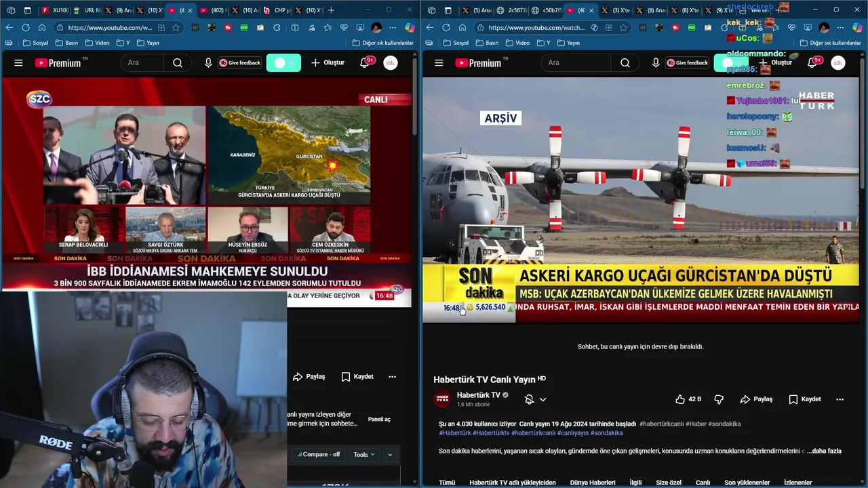Open account avatar menu in left YouTube

[391, 63]
